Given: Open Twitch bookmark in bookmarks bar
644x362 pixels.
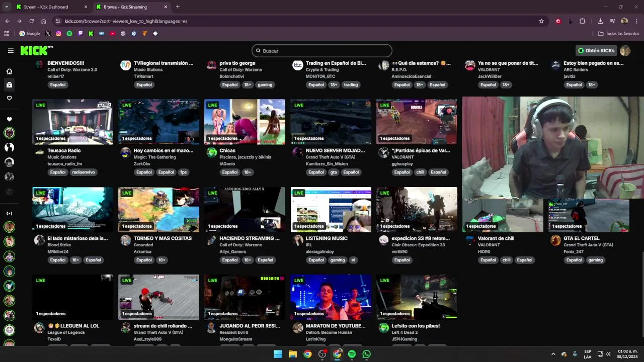Looking at the screenshot, I should [80, 34].
